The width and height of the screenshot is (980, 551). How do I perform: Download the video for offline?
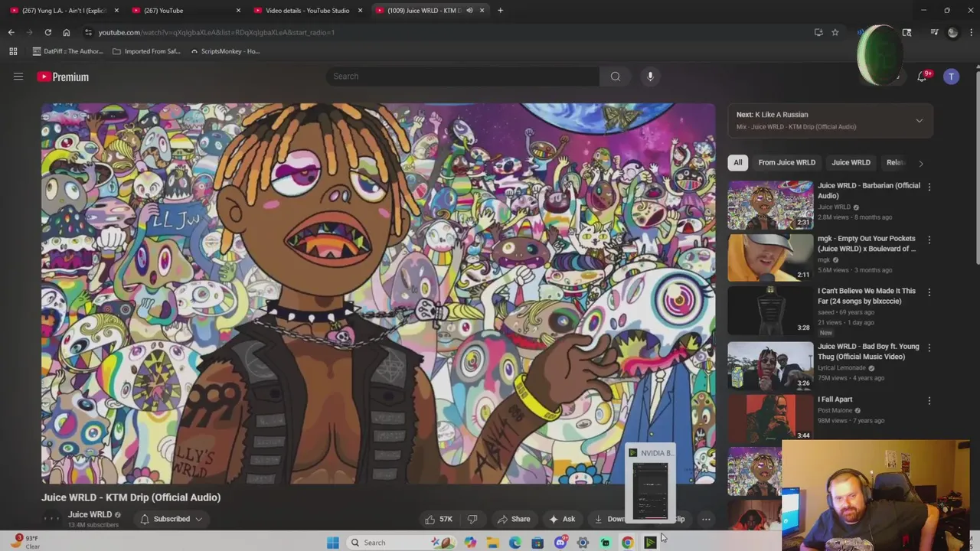[x=609, y=519]
